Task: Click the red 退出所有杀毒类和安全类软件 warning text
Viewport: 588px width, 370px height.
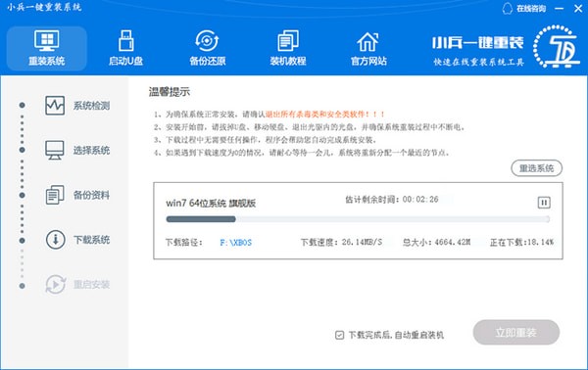Action: [325, 115]
